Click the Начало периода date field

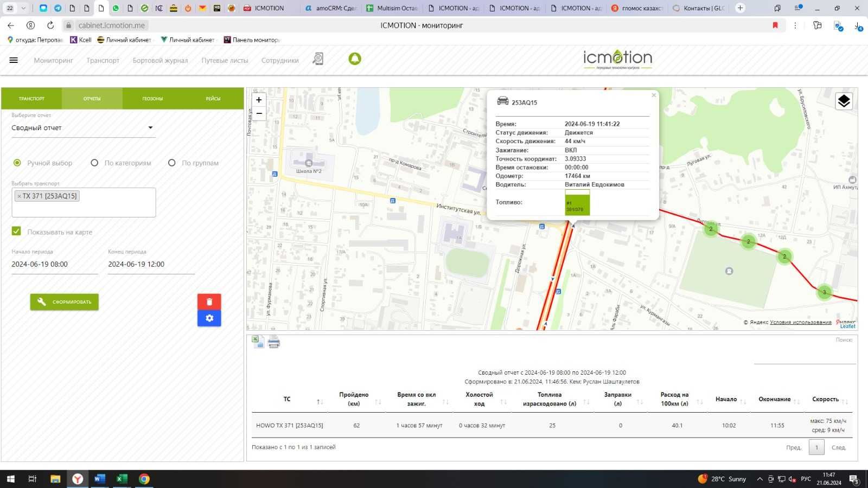54,265
